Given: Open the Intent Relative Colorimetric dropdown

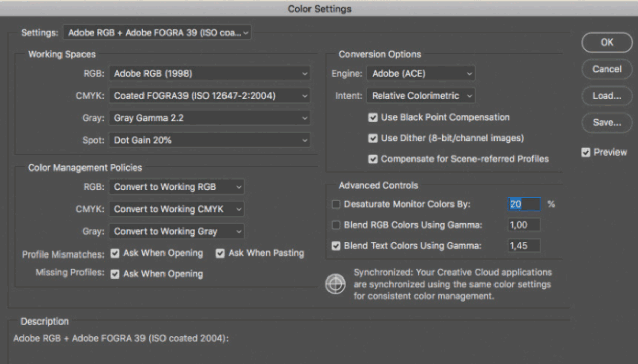Looking at the screenshot, I should tap(421, 95).
